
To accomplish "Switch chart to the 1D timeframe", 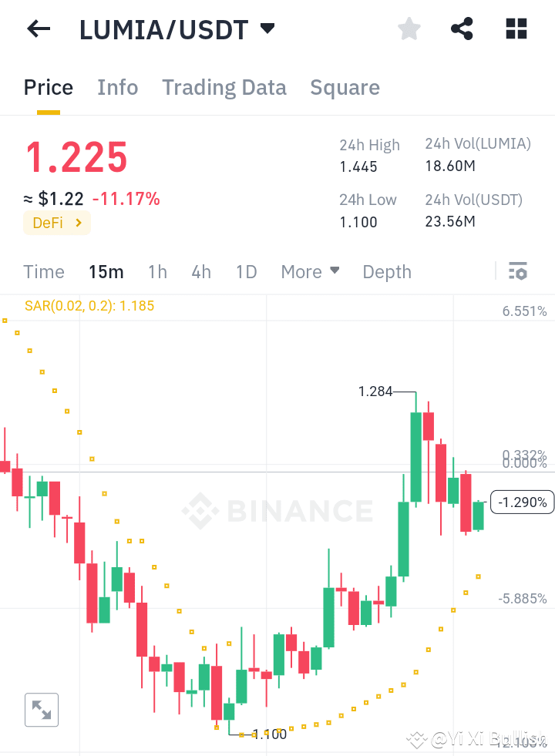I will pos(246,271).
